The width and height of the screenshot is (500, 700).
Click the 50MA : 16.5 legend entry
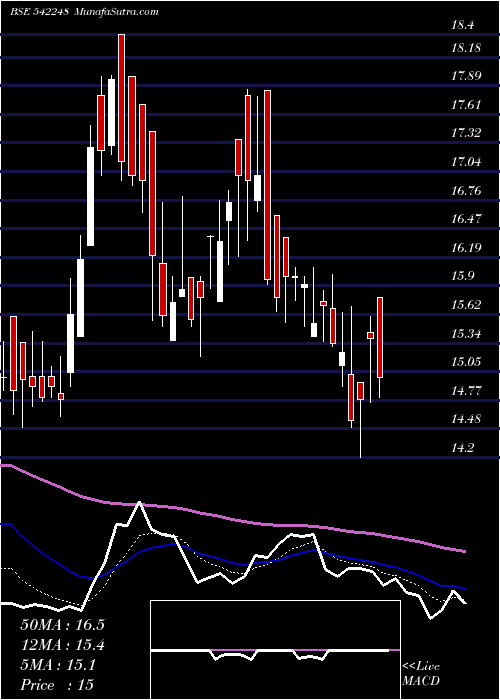click(62, 625)
